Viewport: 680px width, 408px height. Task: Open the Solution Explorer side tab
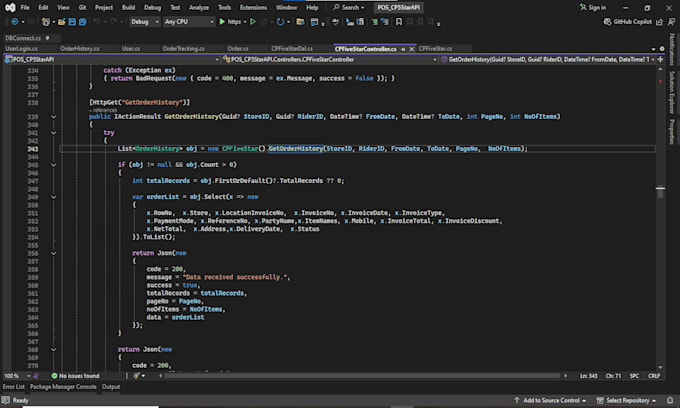(x=672, y=92)
